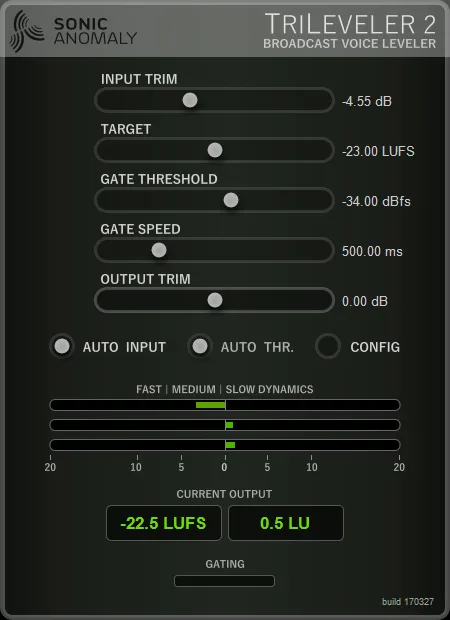Click the GATING indicator bar

tap(224, 581)
